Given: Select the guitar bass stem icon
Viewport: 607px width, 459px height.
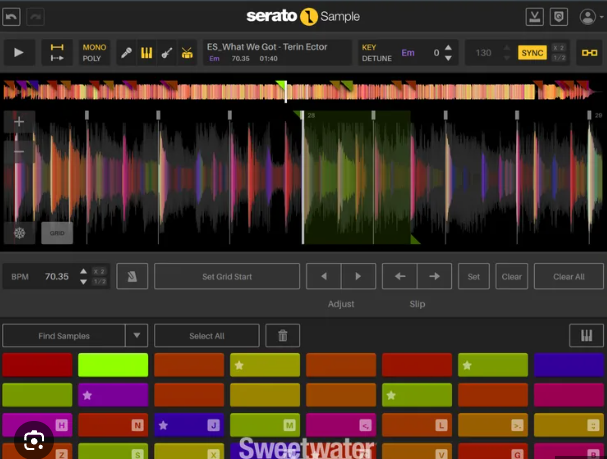Looking at the screenshot, I should (167, 53).
